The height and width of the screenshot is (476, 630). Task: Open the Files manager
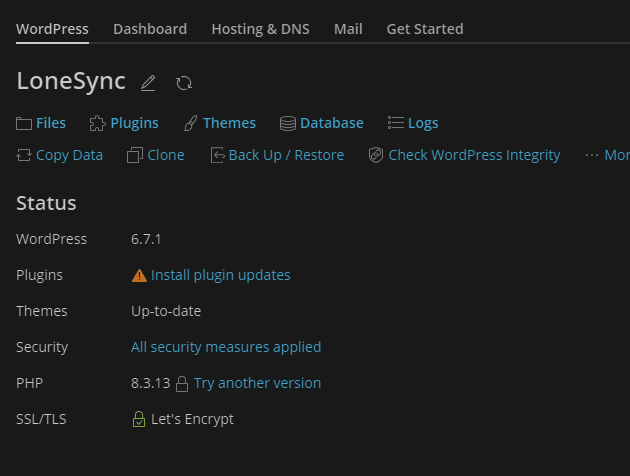41,123
